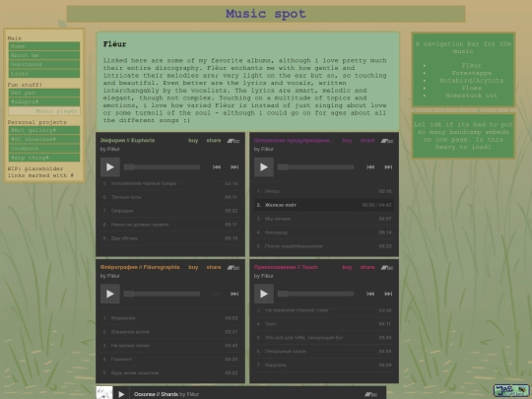
Task: Open the #Art gallery# sidebar link
Action: (x=44, y=130)
